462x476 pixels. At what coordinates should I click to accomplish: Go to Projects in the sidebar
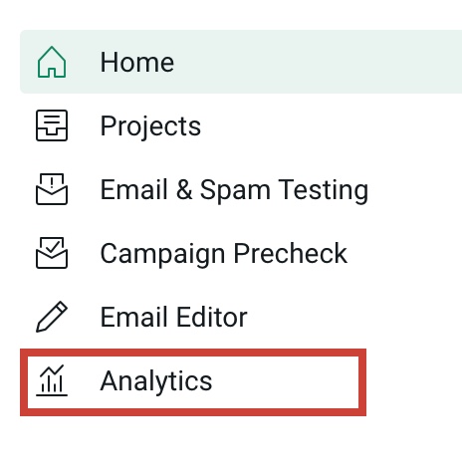tap(150, 126)
